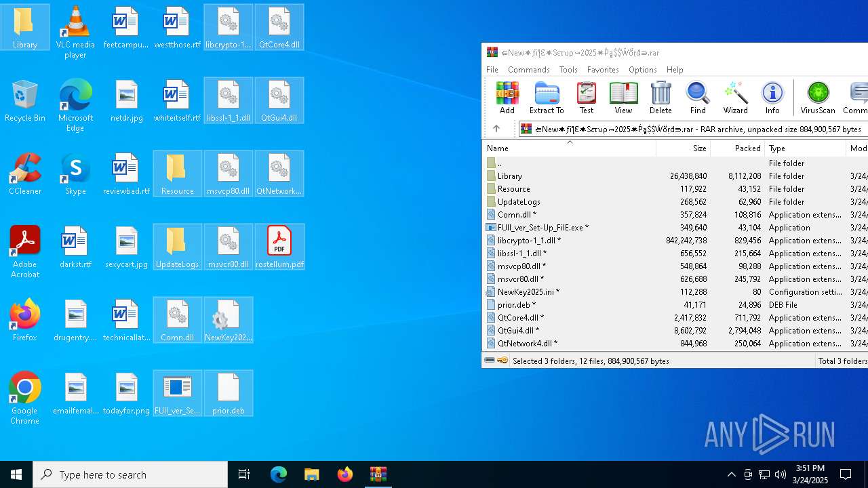Select the Resource folder row in archive
Image resolution: width=868 pixels, height=488 pixels.
pos(675,189)
